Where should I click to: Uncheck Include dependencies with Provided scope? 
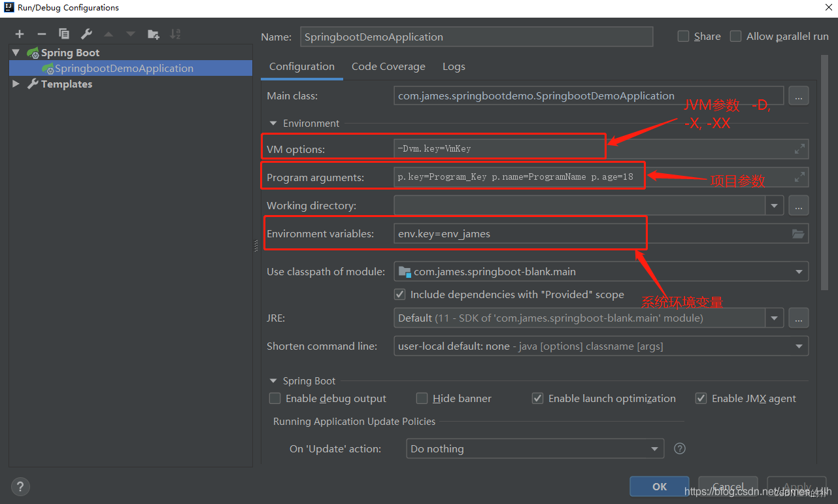point(400,295)
